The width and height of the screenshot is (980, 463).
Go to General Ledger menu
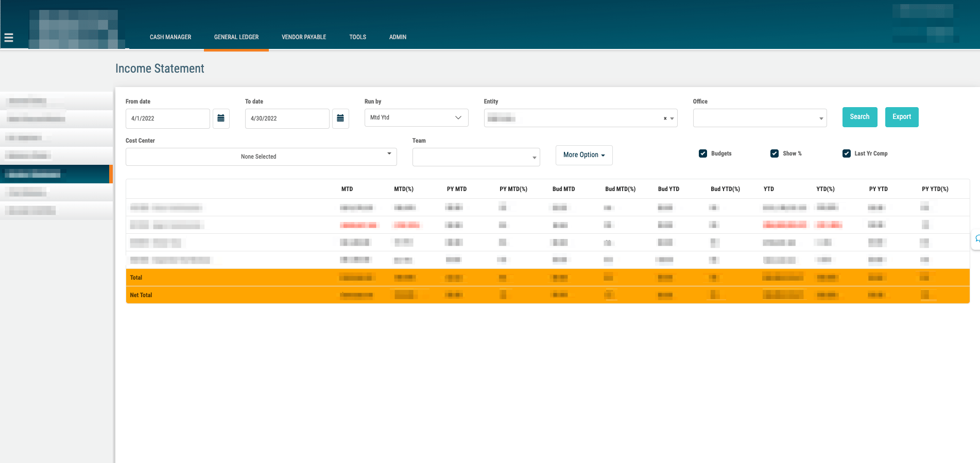[x=236, y=37]
